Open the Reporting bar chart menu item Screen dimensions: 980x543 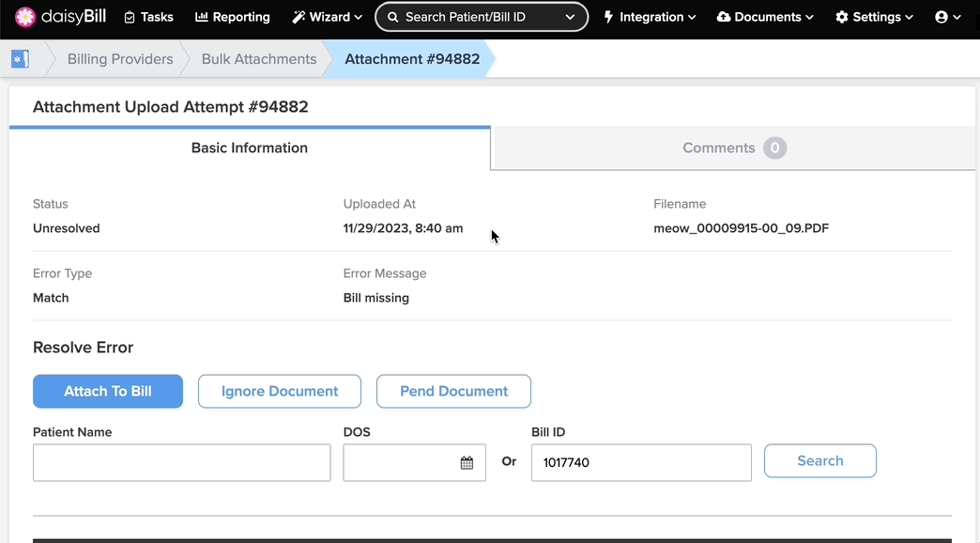pos(233,17)
